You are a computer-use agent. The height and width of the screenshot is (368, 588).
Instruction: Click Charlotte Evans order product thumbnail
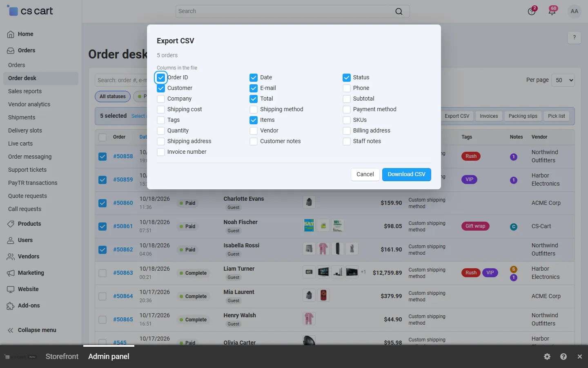pyautogui.click(x=309, y=202)
